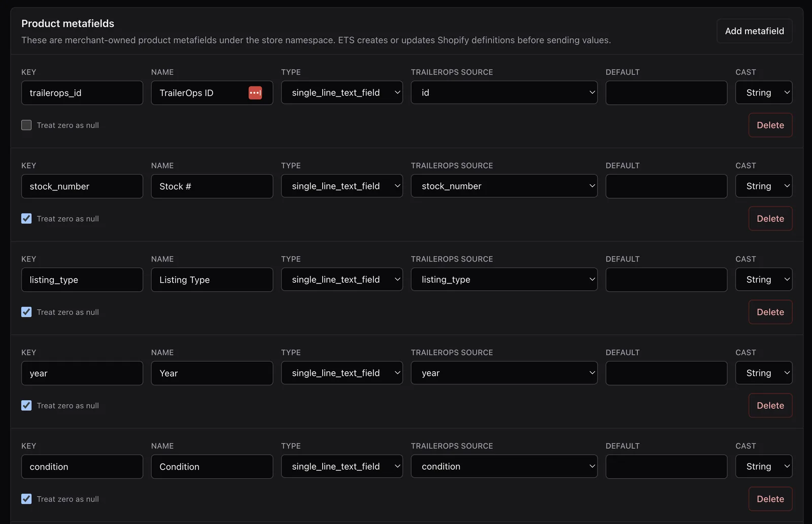Click the Key field containing stock_number
Image resolution: width=812 pixels, height=524 pixels.
[82, 186]
